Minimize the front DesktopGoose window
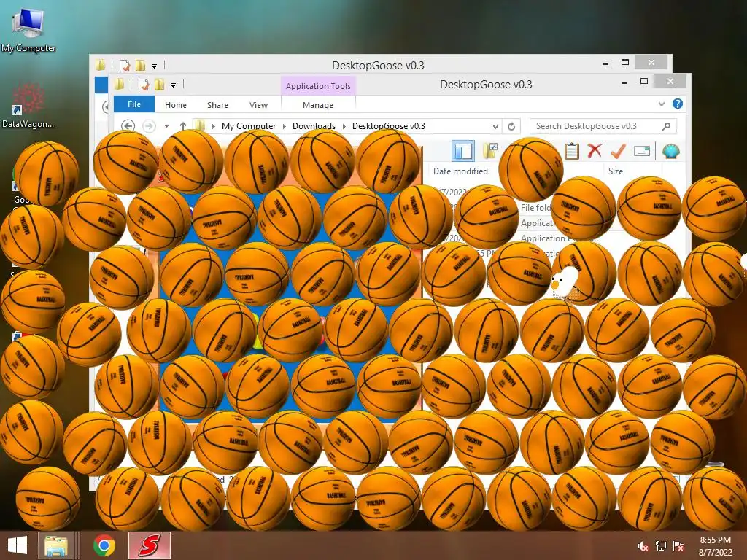This screenshot has width=747, height=560. pos(624,82)
